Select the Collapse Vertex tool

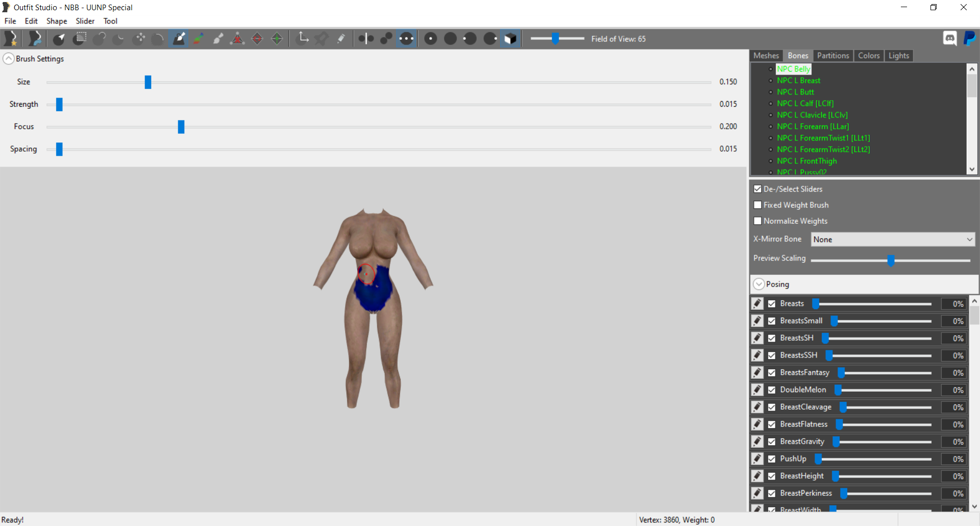coord(237,38)
